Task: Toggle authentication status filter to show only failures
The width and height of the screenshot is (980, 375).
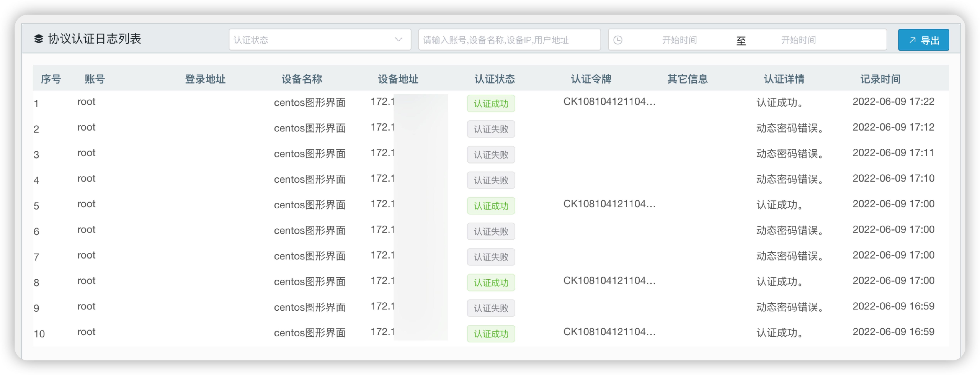Action: pyautogui.click(x=320, y=39)
